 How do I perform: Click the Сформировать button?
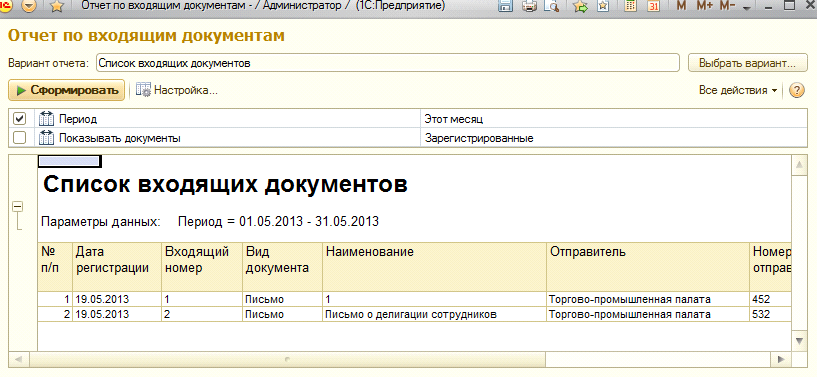tap(66, 90)
